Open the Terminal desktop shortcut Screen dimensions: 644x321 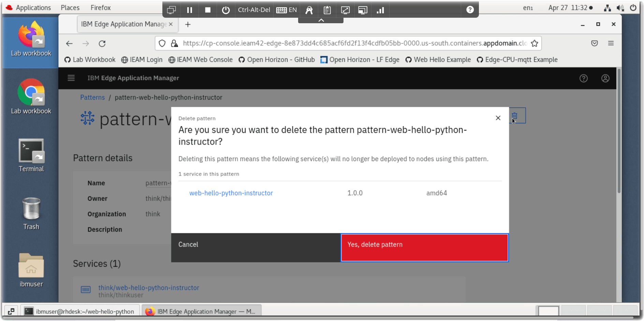coord(31,155)
